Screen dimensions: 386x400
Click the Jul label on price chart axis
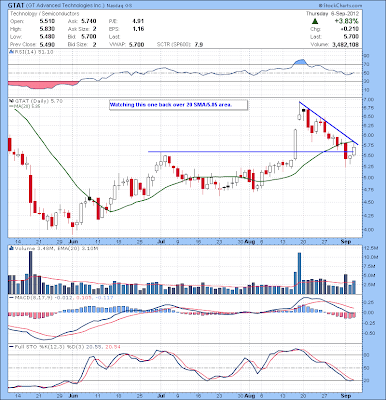162,241
